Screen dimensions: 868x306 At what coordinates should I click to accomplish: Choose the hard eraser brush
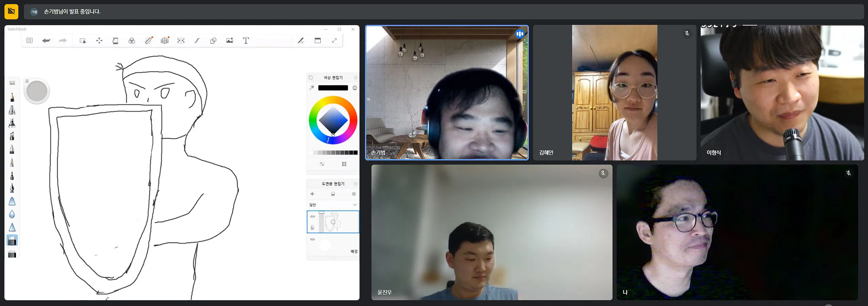tap(12, 240)
